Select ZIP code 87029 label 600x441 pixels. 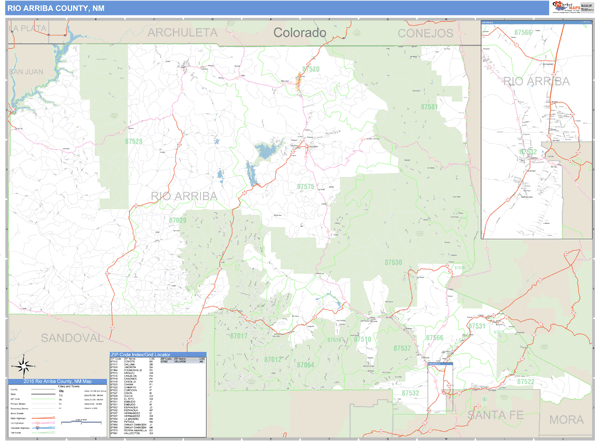click(x=177, y=220)
